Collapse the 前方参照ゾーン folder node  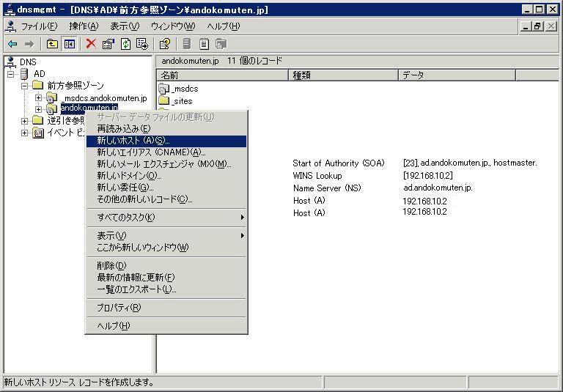coord(24,86)
